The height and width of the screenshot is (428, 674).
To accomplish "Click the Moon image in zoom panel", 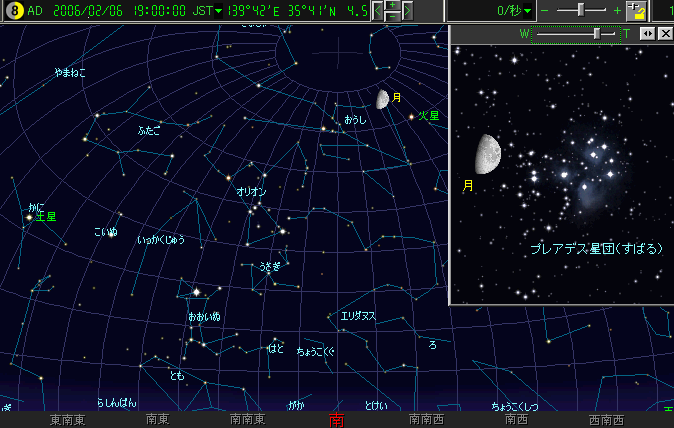I will [x=489, y=153].
